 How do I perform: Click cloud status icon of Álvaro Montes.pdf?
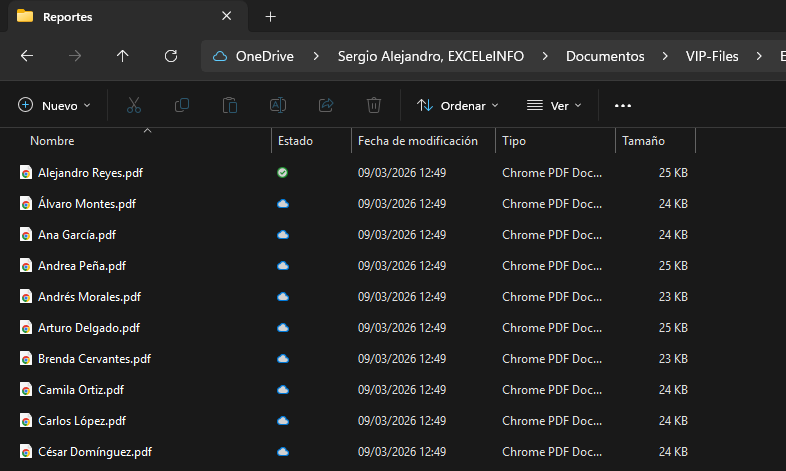pyautogui.click(x=283, y=203)
